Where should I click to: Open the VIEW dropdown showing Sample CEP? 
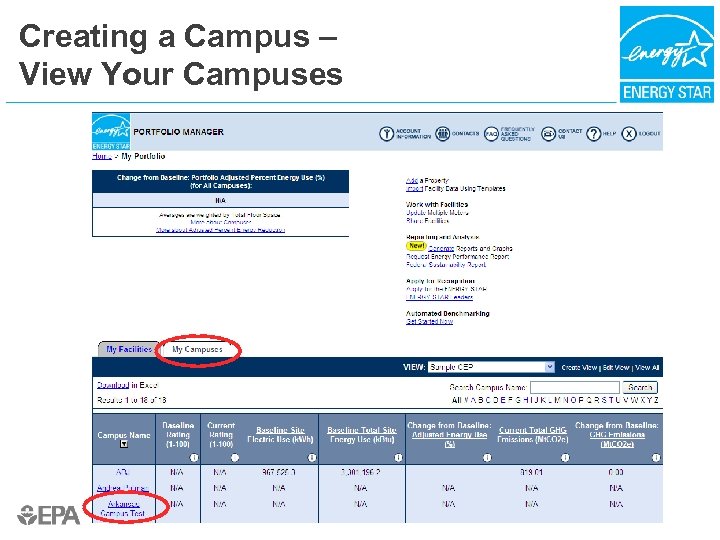tap(491, 367)
